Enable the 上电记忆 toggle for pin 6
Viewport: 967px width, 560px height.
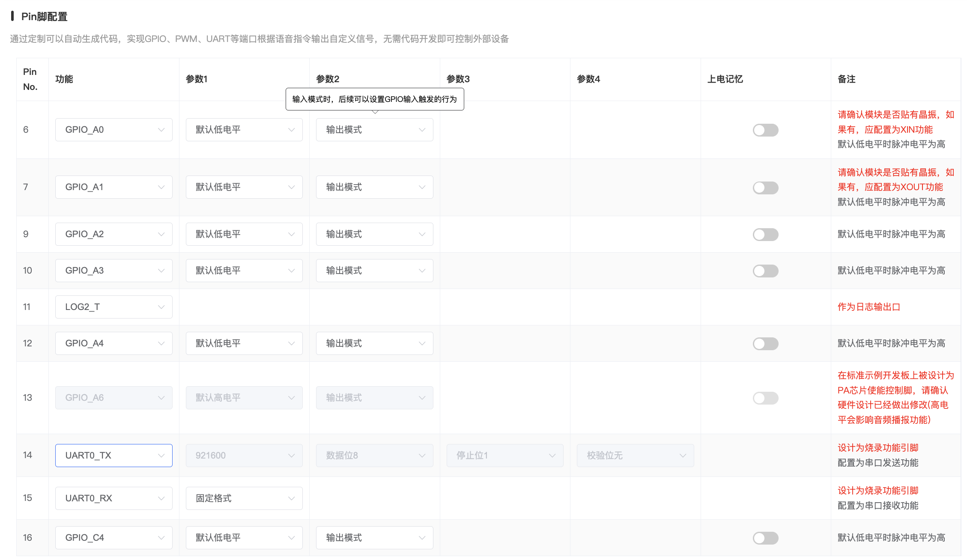coord(765,130)
